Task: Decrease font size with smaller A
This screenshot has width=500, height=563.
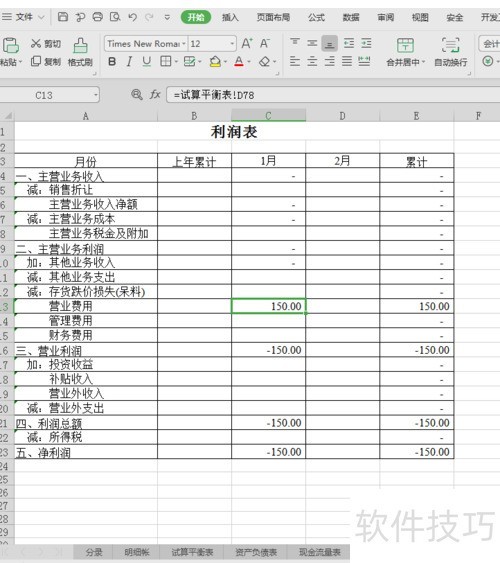Action: pyautogui.click(x=265, y=43)
